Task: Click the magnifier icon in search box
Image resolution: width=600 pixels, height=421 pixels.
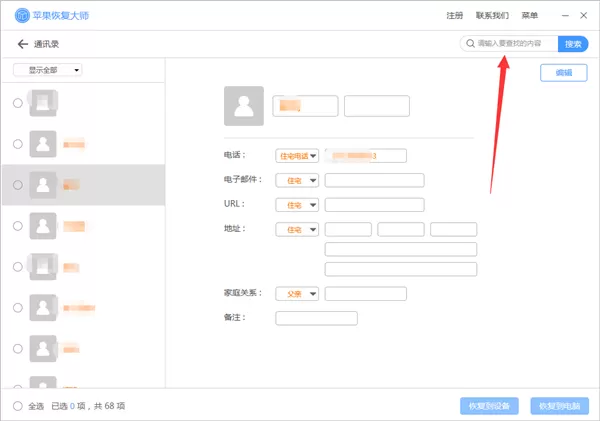Action: [470, 44]
